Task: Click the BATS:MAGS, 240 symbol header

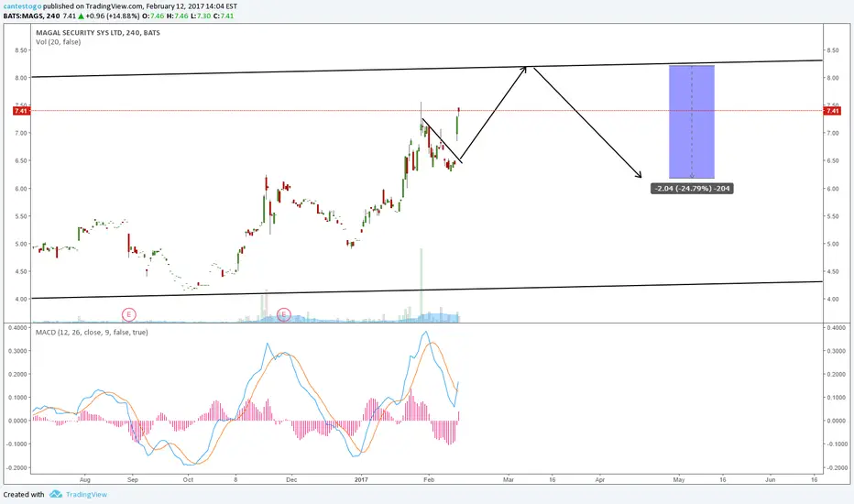Action: pyautogui.click(x=31, y=16)
